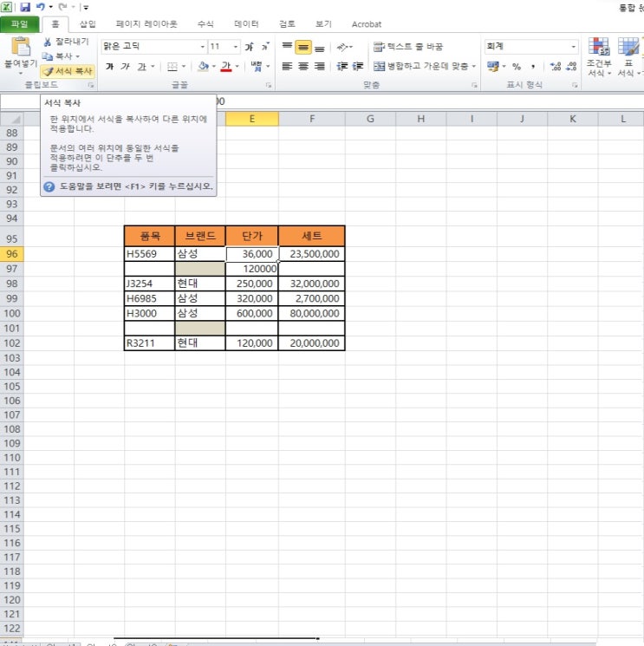Image resolution: width=644 pixels, height=646 pixels.
Task: Open the Number Format (표시 형식) dialog launcher
Action: click(x=575, y=85)
